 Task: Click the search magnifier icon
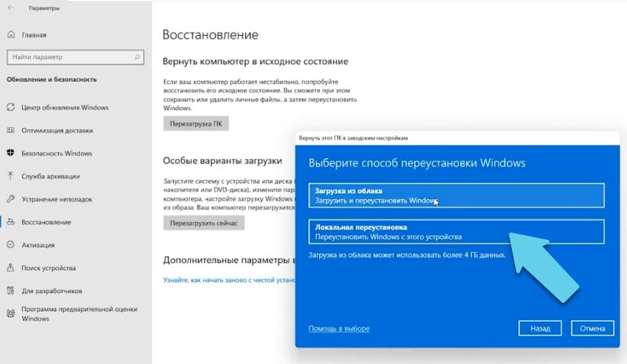(x=137, y=57)
